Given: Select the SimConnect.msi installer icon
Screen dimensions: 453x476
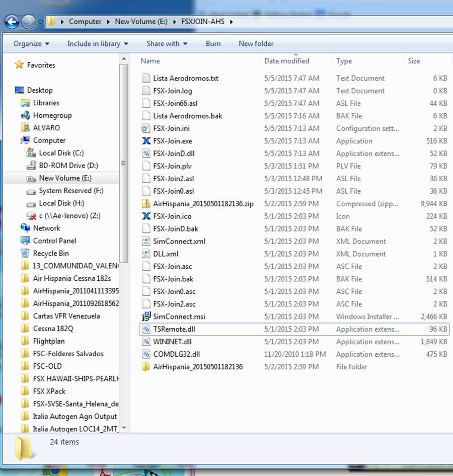Looking at the screenshot, I should tap(146, 316).
